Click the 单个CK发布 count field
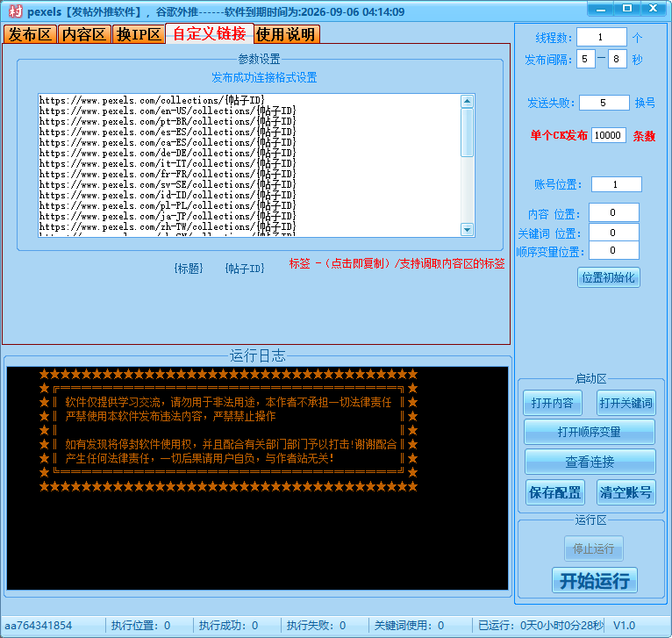Viewport: 672px width, 638px height. pos(608,135)
